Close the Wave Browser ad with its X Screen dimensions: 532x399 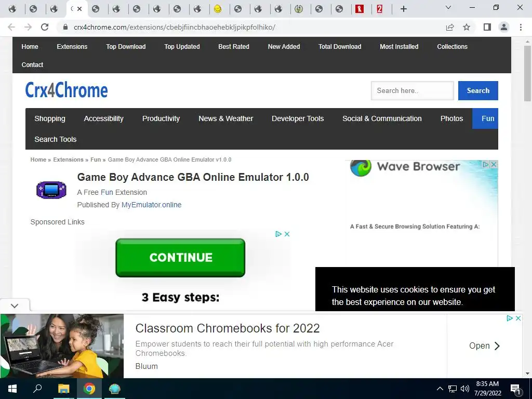click(494, 164)
